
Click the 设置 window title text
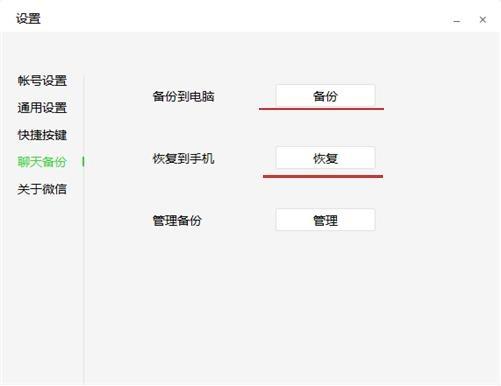click(28, 18)
